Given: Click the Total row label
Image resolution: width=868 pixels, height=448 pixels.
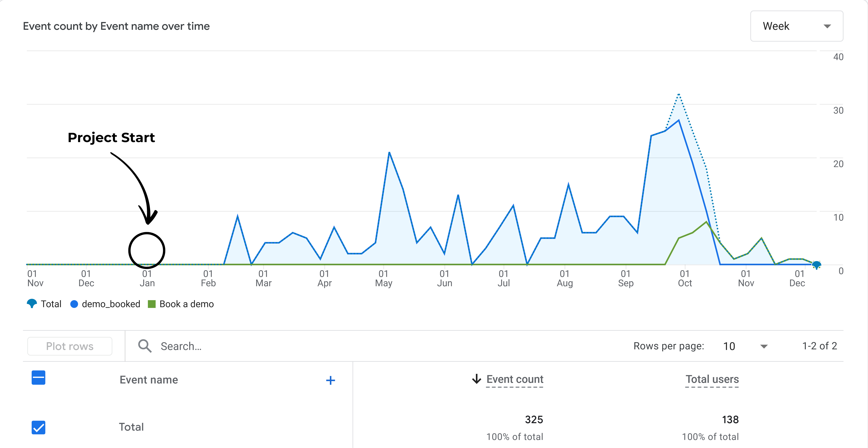Looking at the screenshot, I should coord(131,427).
